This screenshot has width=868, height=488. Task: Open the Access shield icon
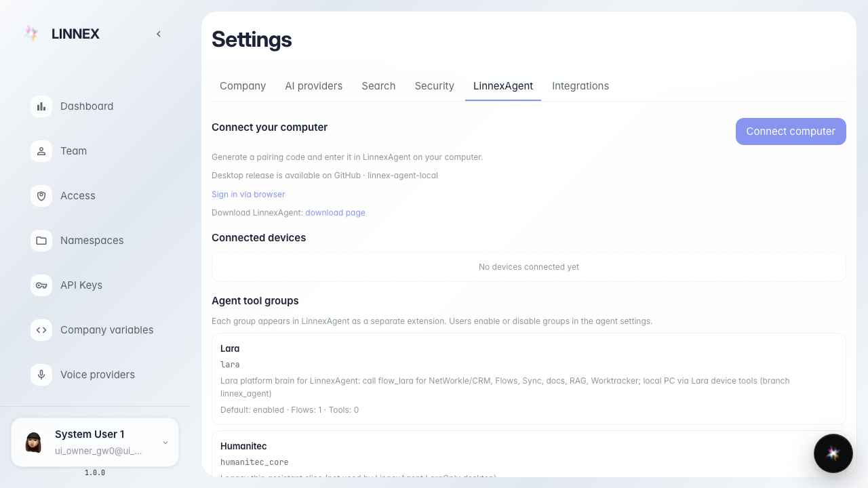point(41,196)
